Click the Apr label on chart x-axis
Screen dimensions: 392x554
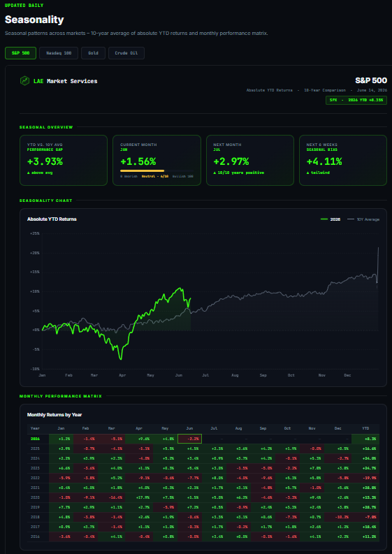(122, 375)
